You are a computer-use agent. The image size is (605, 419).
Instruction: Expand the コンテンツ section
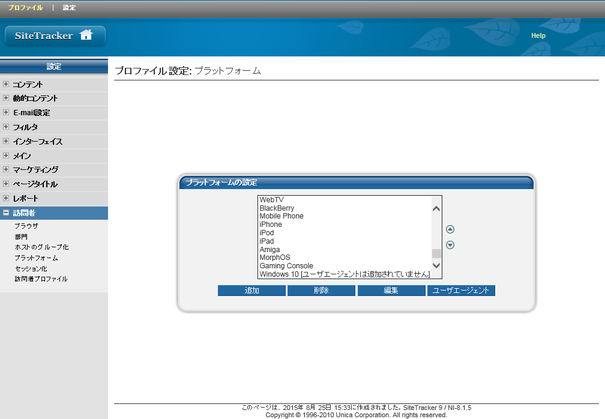click(x=6, y=85)
